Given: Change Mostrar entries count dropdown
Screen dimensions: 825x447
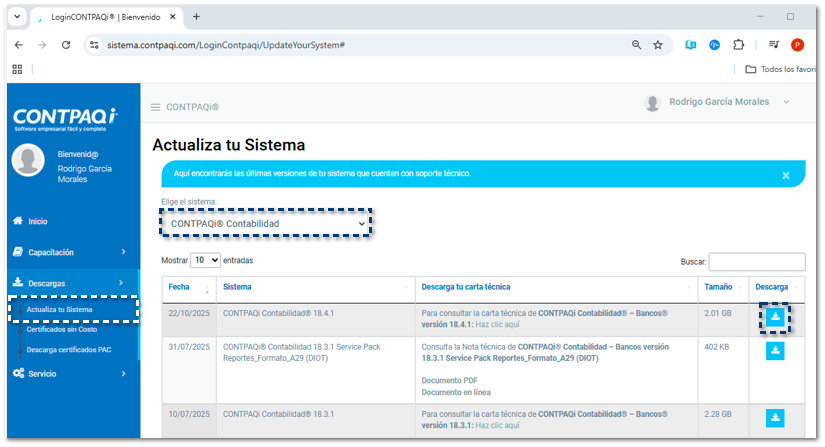Looking at the screenshot, I should point(205,260).
